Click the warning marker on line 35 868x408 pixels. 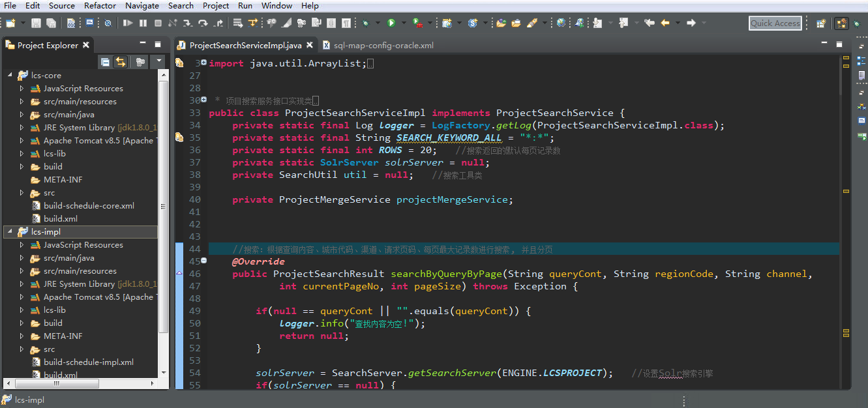(x=179, y=138)
